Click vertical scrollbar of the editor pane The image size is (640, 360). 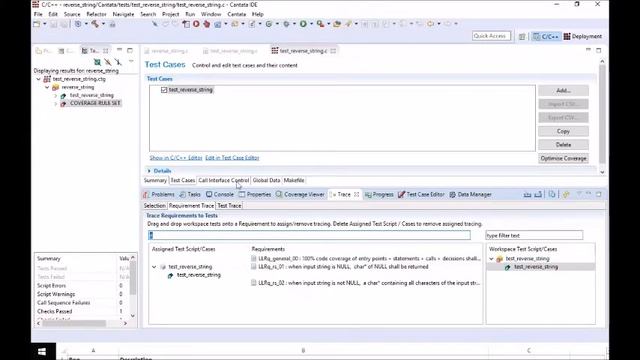pos(602,116)
